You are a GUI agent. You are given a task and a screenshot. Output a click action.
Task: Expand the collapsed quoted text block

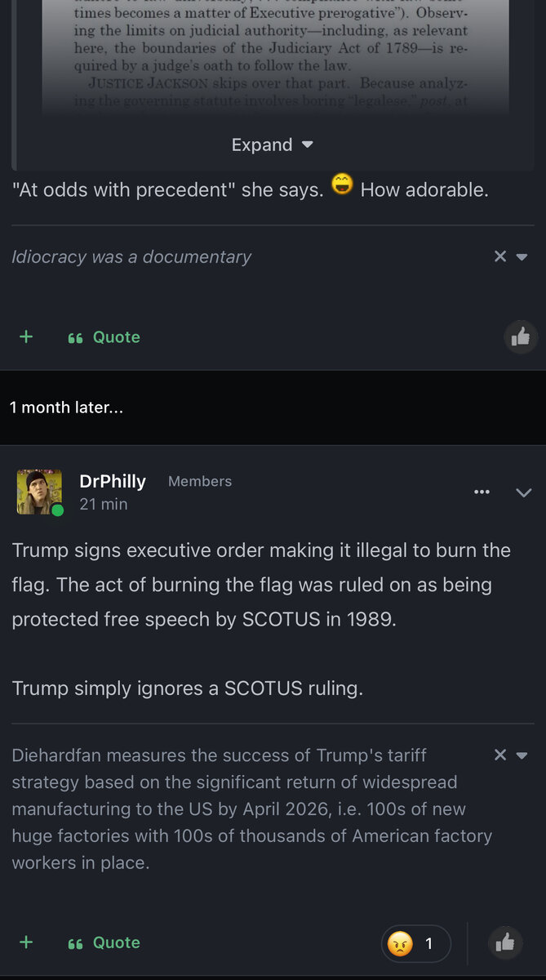(272, 145)
